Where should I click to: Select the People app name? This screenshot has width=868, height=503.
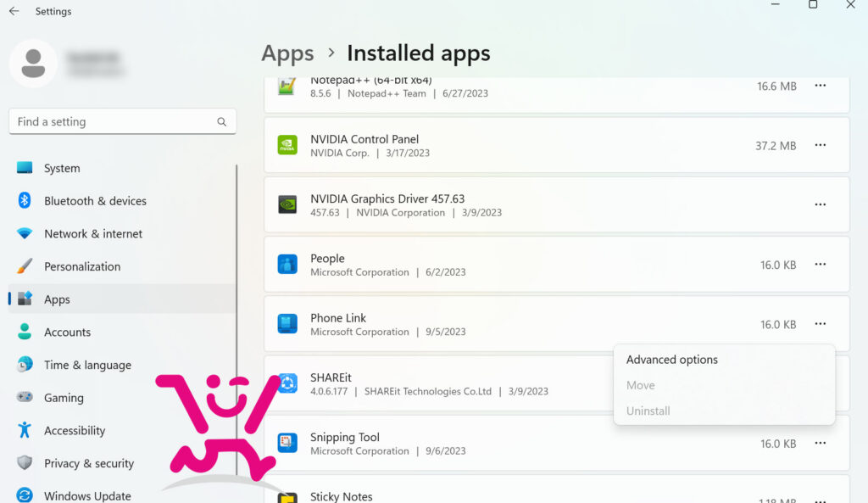[327, 258]
